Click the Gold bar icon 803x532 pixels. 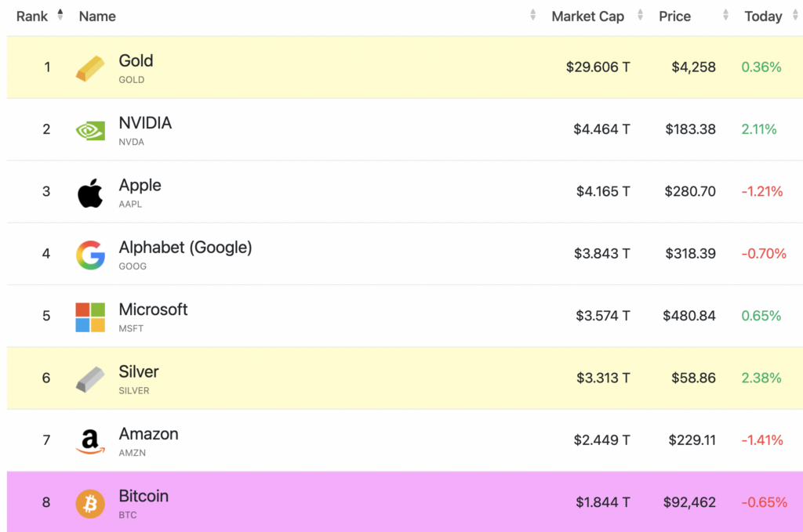pos(90,68)
